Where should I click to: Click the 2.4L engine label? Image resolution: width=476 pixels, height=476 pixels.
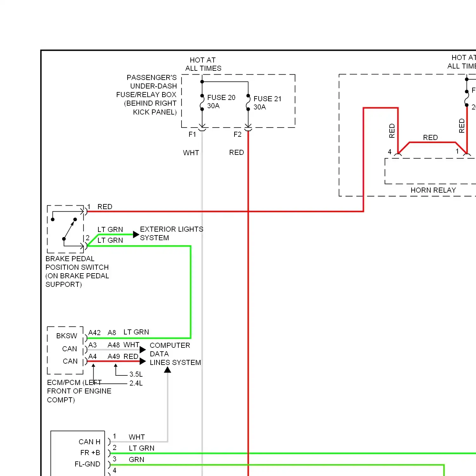point(136,383)
